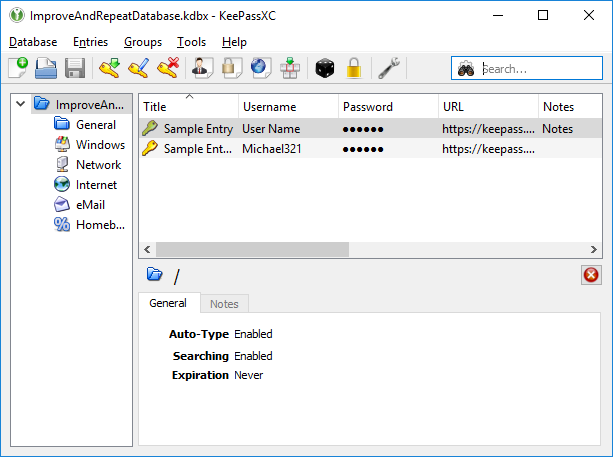
Task: Sort entries by the URL column header
Action: [x=488, y=106]
